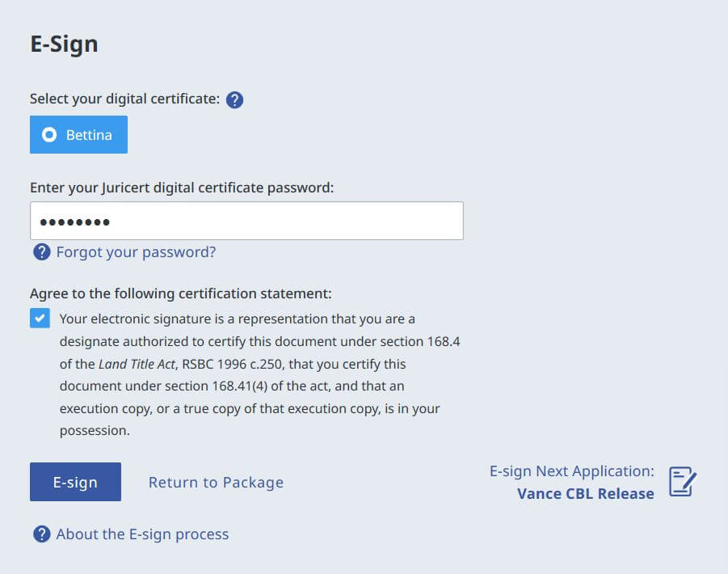Toggle the certification statement checkbox
The width and height of the screenshot is (728, 574).
pyautogui.click(x=40, y=318)
